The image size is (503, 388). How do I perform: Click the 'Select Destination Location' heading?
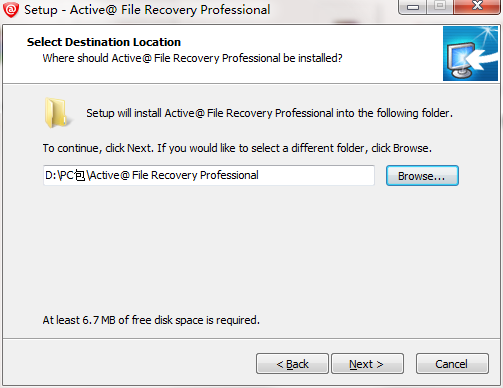click(x=104, y=42)
